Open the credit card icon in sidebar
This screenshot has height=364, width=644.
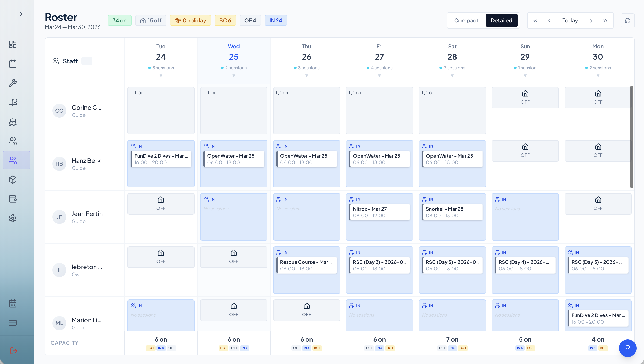click(13, 323)
